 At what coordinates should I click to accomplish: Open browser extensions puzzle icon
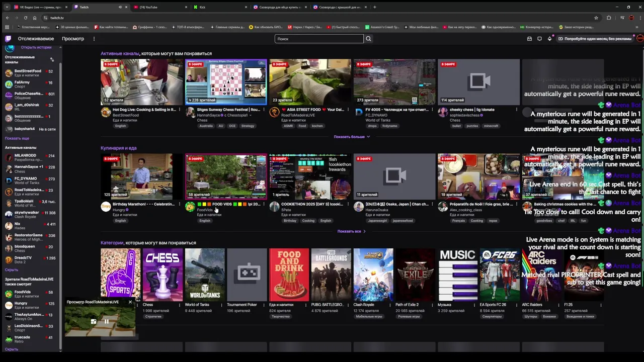pos(609,18)
